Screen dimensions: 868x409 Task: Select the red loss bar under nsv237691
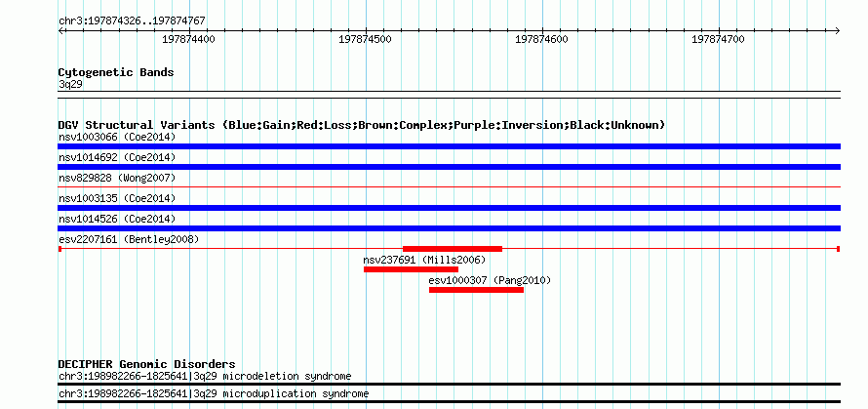click(x=411, y=269)
